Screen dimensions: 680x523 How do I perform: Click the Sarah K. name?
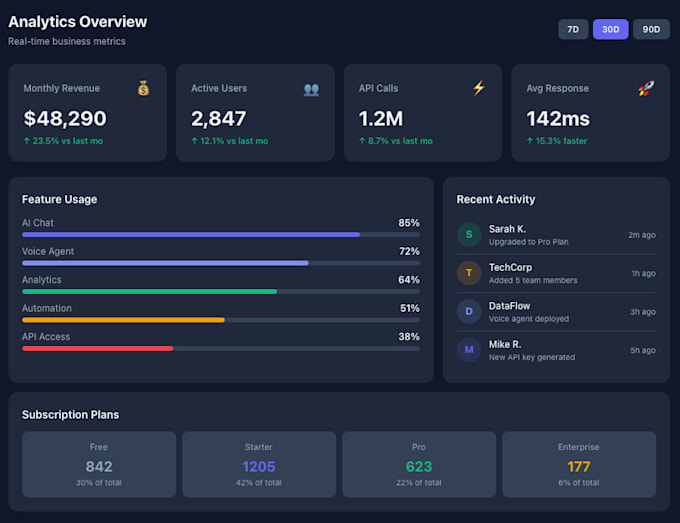coord(507,229)
